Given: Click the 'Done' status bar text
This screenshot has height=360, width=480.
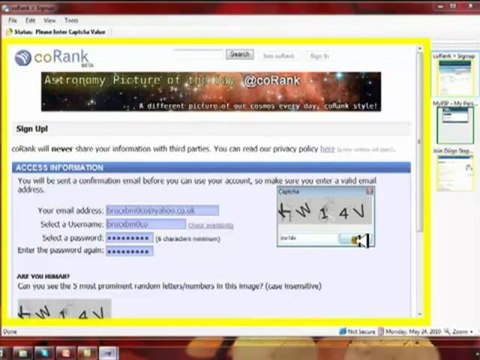Looking at the screenshot, I should pos(10,332).
